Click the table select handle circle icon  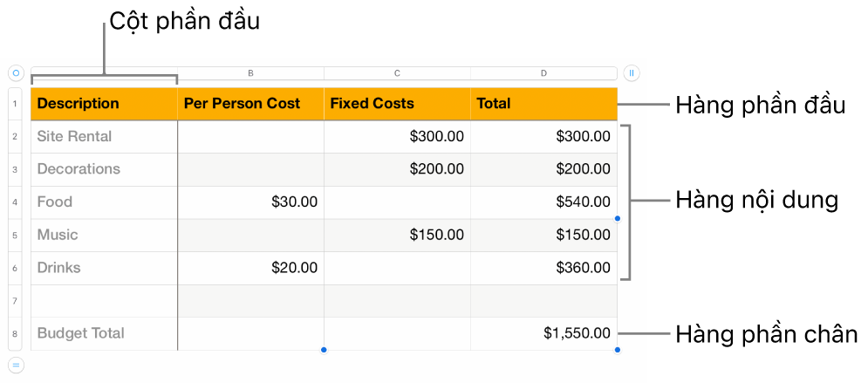(x=16, y=73)
